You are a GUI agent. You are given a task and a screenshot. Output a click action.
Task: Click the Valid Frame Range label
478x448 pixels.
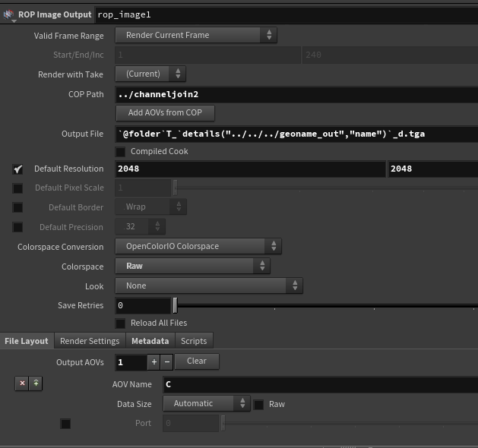tap(68, 36)
